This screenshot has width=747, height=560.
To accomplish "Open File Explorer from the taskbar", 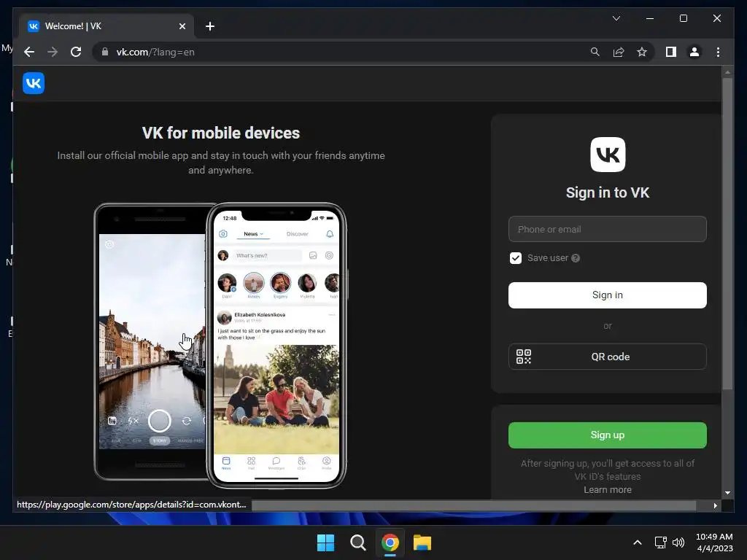I will pos(422,542).
